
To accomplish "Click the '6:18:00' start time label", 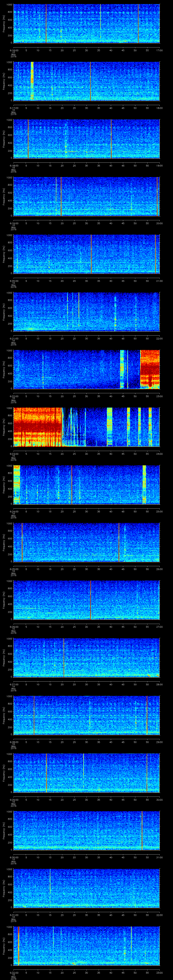I will pyautogui.click(x=14, y=166).
